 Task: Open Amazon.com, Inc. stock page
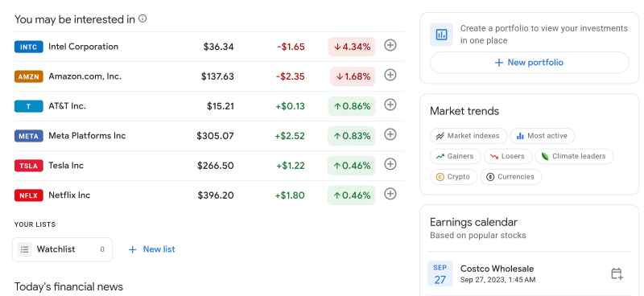[x=209, y=76]
